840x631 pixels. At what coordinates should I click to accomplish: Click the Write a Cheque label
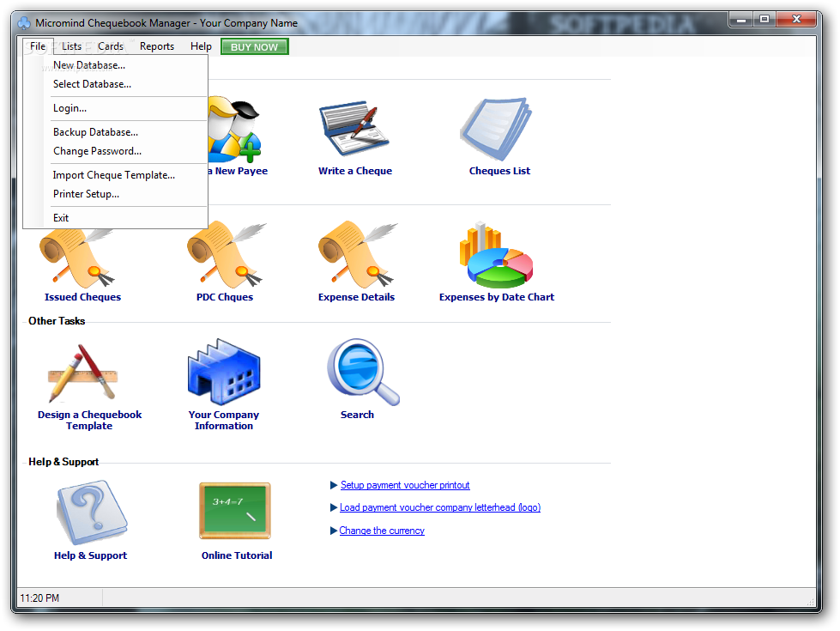point(355,171)
